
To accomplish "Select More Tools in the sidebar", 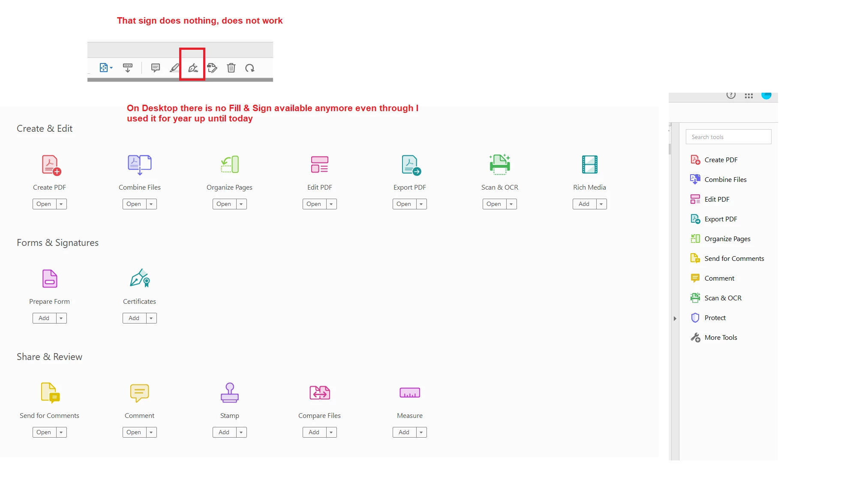I will (721, 338).
